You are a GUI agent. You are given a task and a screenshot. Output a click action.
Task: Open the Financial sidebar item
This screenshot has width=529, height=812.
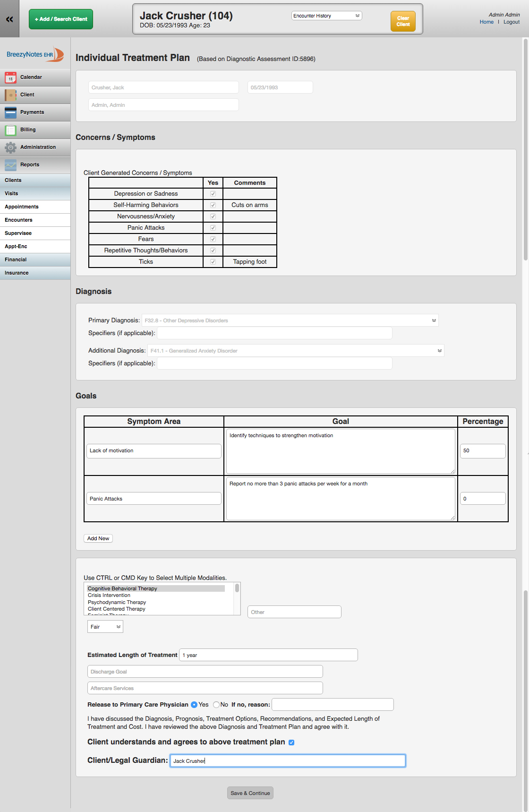point(35,260)
